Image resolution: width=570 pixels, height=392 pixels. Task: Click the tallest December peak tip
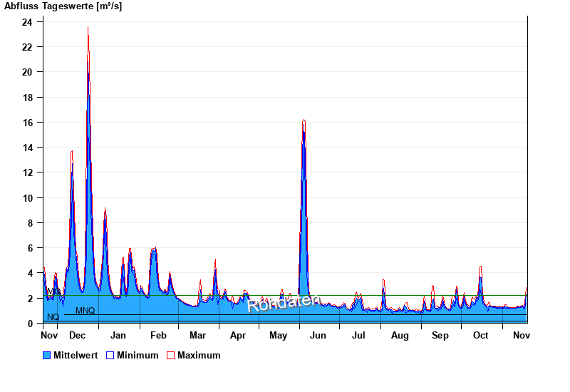88,29
